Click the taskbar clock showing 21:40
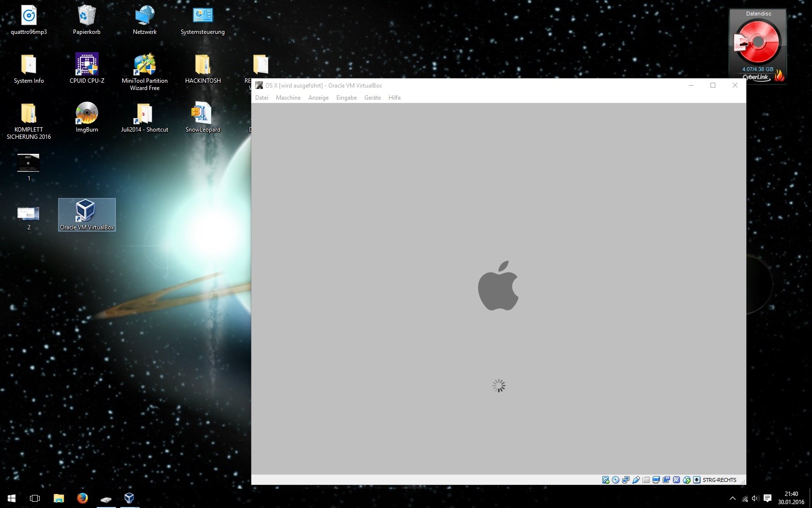 pos(791,498)
